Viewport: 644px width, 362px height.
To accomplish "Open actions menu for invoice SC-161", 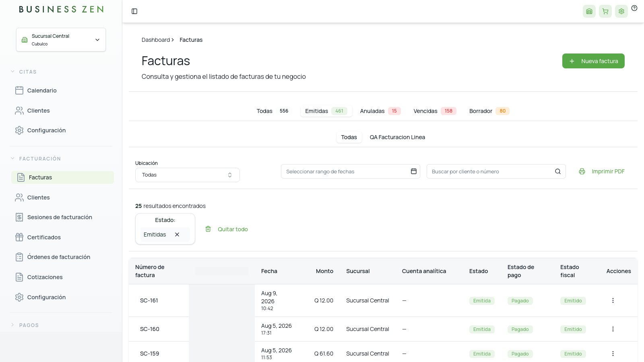I will (613, 300).
